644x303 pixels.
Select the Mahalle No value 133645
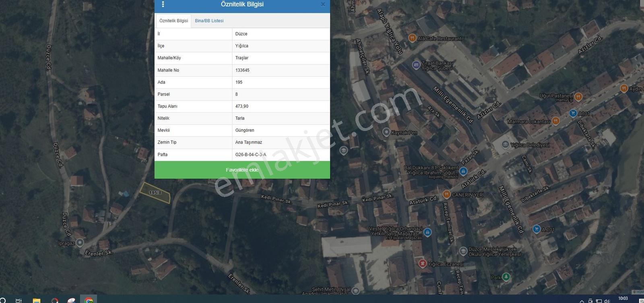pos(242,70)
